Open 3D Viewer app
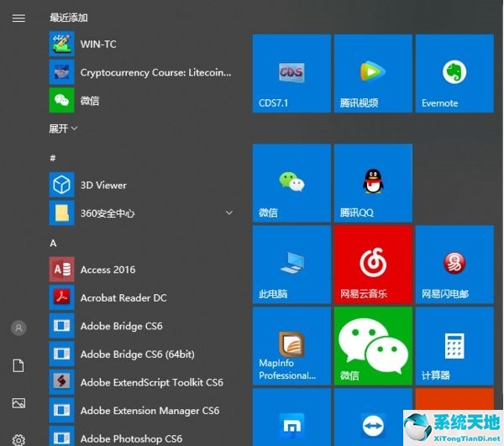This screenshot has height=446, width=504. 141,185
